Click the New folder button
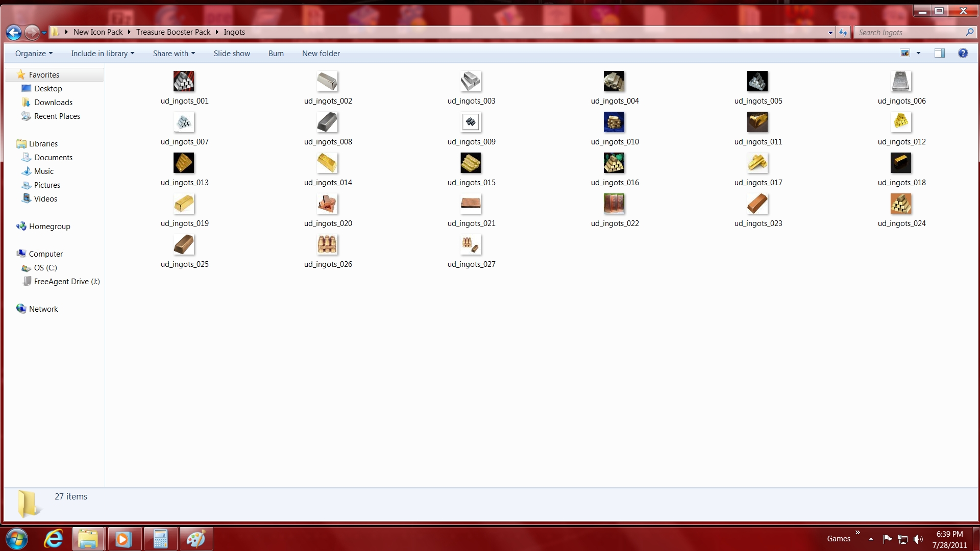 click(x=321, y=54)
